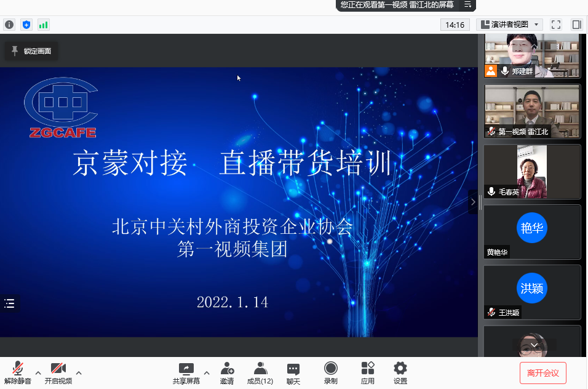Viewport: 588px width, 389px height.
Task: Open the meeting info icon
Action: click(9, 25)
